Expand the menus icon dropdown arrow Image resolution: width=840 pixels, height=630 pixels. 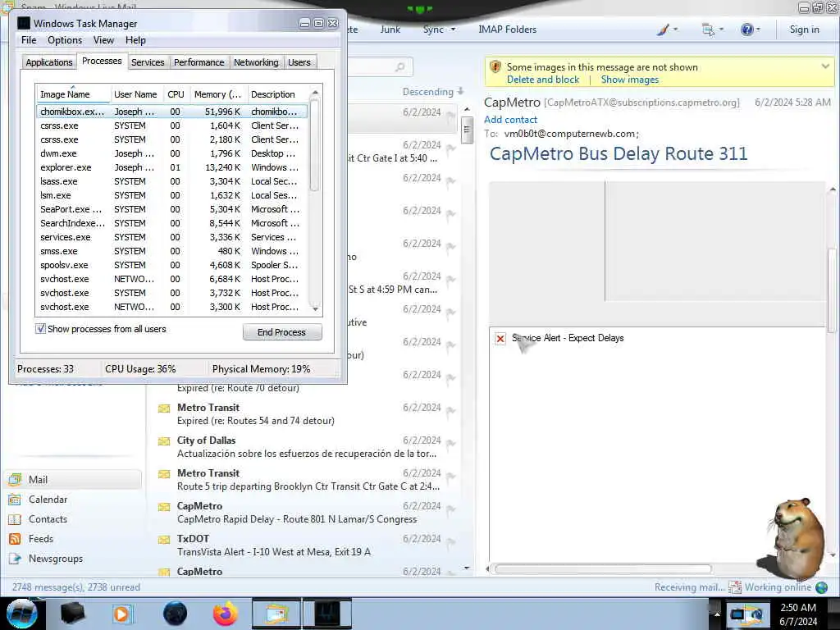pyautogui.click(x=721, y=30)
